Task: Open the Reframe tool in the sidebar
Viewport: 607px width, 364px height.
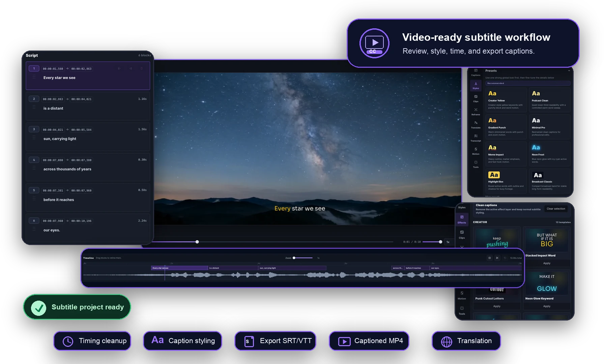Action: (475, 112)
